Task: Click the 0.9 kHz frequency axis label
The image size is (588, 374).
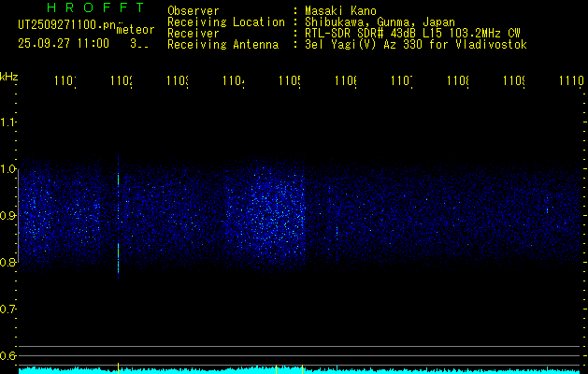Action: click(x=7, y=215)
